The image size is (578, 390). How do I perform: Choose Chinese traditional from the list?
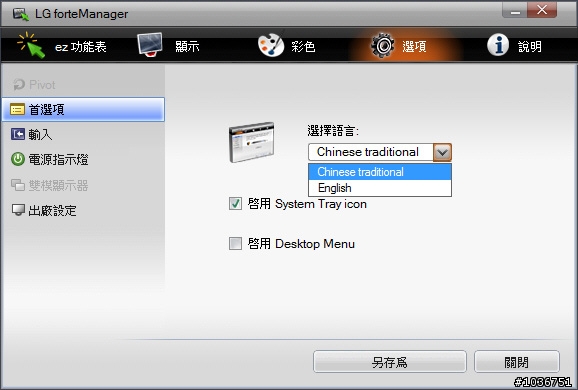click(x=380, y=172)
